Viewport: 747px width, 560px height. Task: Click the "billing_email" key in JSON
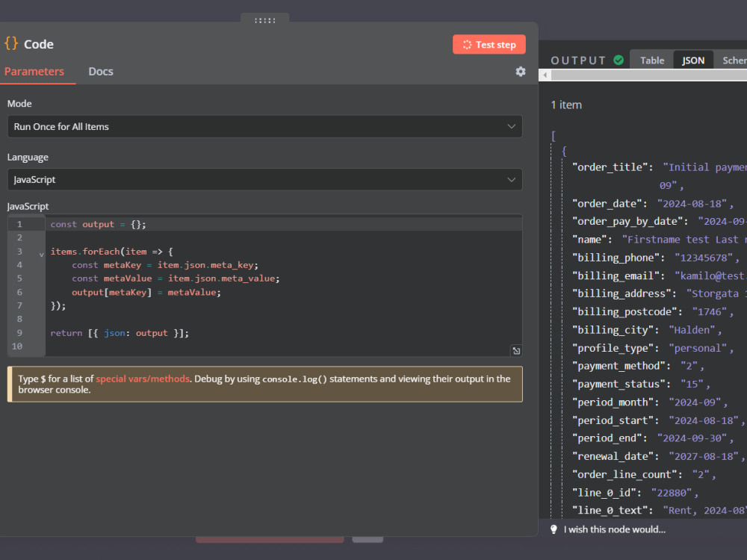coord(619,276)
